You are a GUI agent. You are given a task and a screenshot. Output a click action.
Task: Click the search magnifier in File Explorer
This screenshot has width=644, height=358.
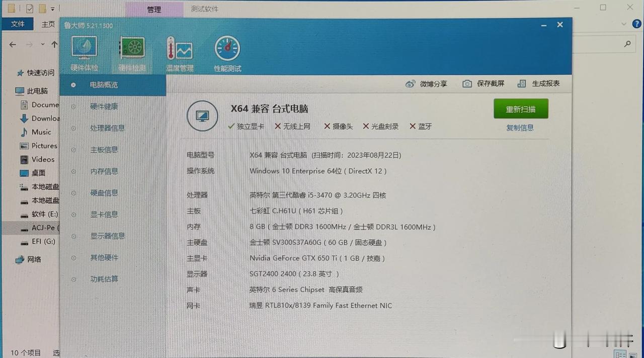(x=627, y=44)
